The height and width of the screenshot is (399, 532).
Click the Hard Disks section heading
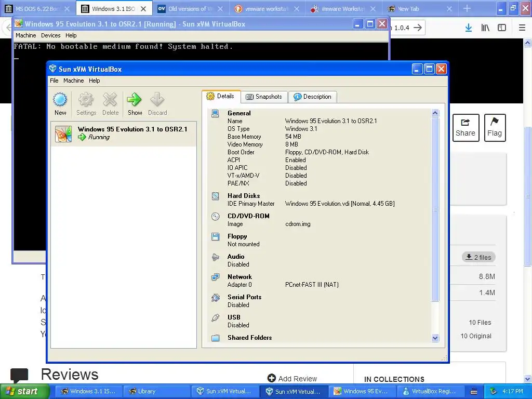click(x=244, y=195)
